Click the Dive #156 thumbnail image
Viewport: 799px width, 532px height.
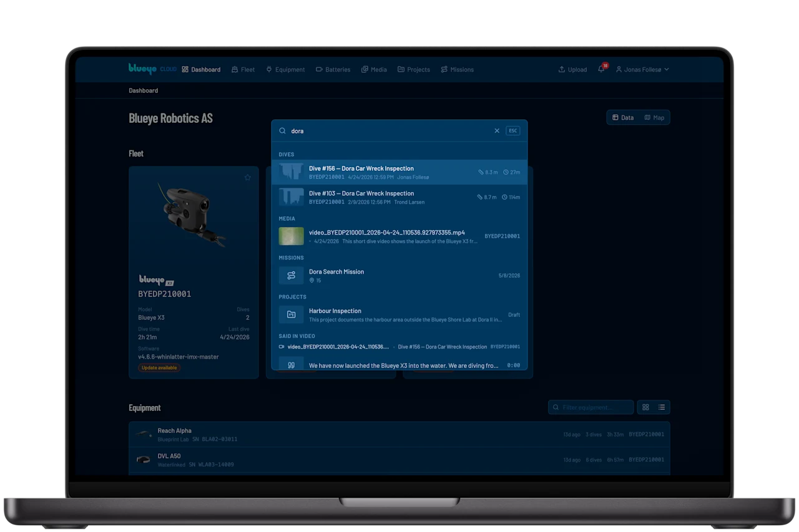(x=291, y=172)
